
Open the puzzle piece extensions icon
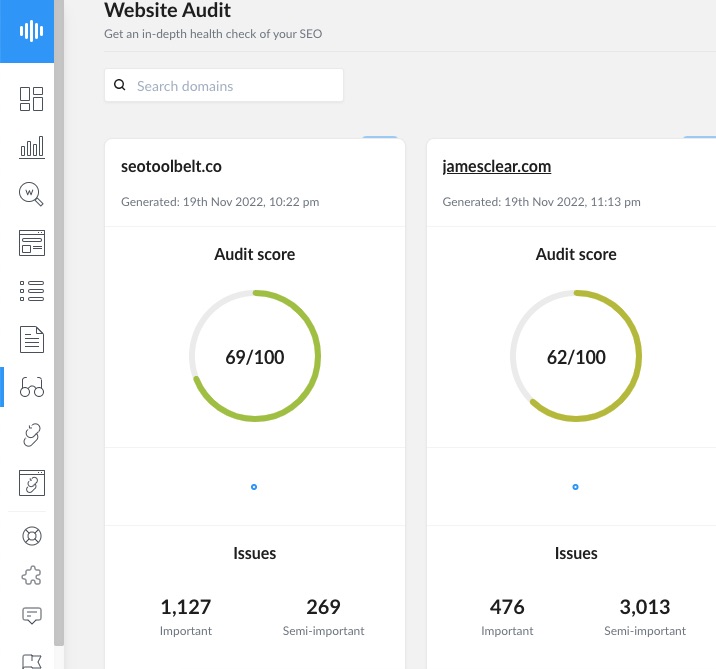click(32, 575)
